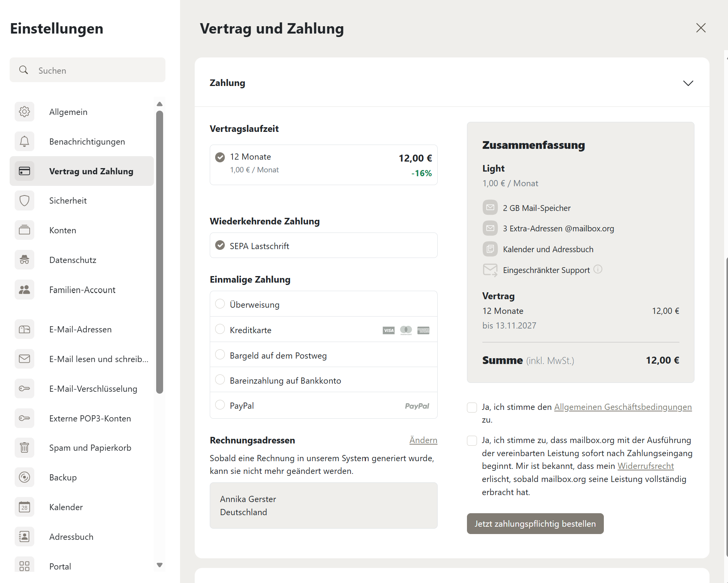Click the Datenschutz incognito icon
This screenshot has height=583, width=728.
coord(24,260)
